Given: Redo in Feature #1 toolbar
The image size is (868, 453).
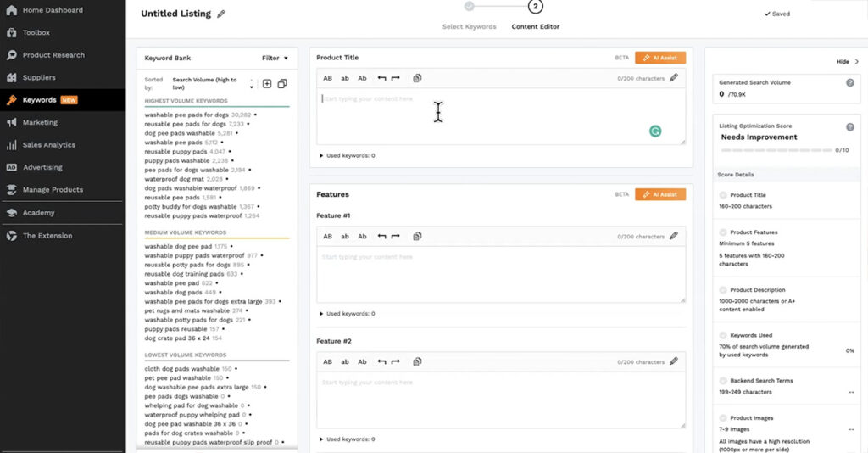Looking at the screenshot, I should coord(395,237).
